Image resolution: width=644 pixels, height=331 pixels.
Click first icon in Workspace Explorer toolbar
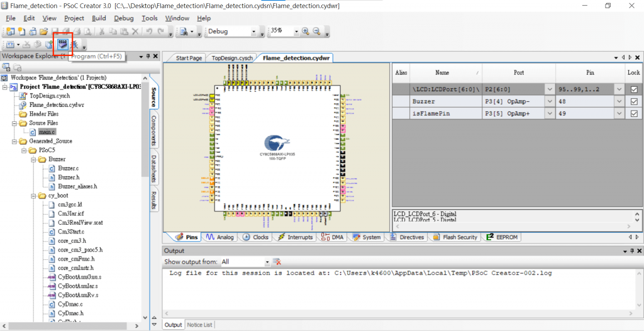(x=6, y=67)
